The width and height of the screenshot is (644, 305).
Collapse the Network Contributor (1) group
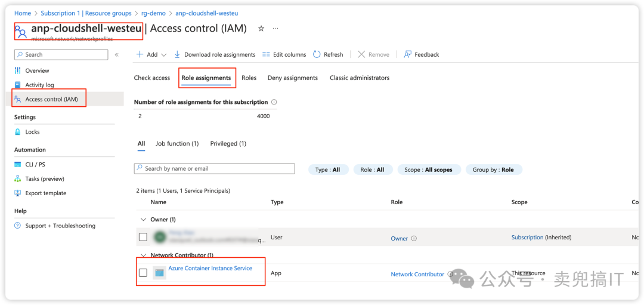tap(143, 255)
